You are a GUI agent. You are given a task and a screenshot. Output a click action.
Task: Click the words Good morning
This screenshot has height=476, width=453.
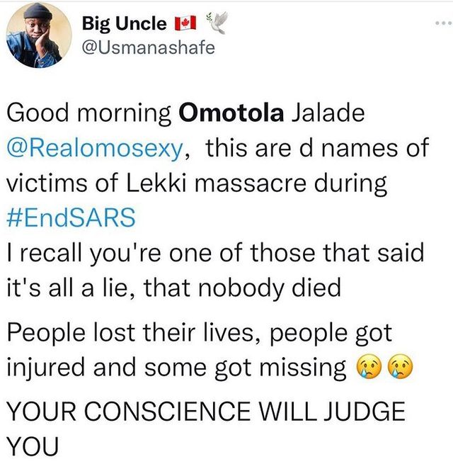(x=89, y=113)
